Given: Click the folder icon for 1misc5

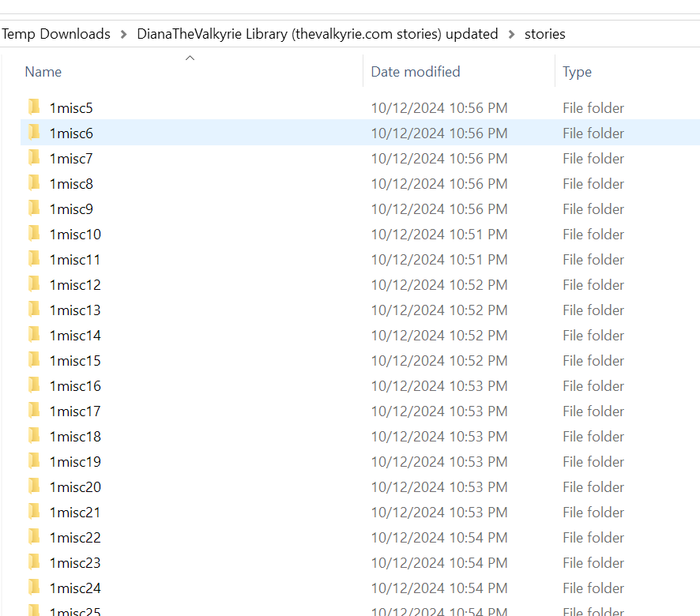Looking at the screenshot, I should 34,107.
